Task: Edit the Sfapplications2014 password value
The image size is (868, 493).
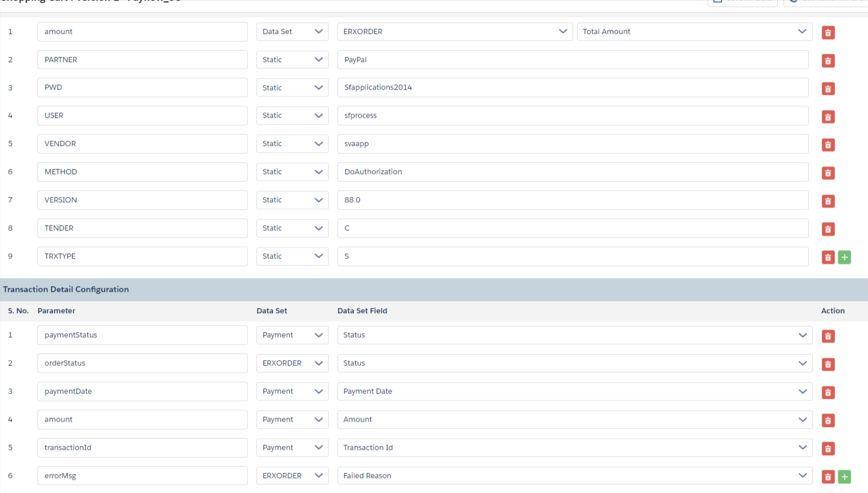Action: point(573,87)
